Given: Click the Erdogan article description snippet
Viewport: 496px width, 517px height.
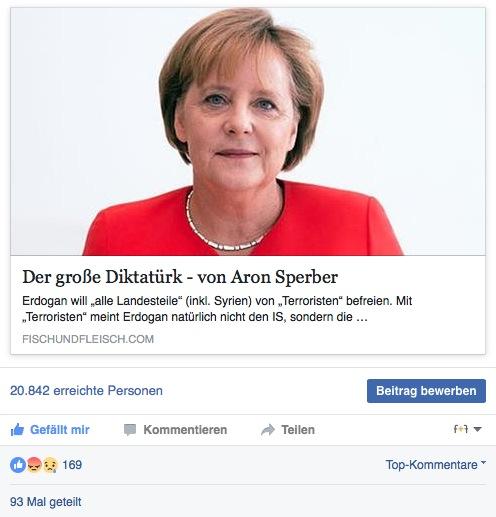Looking at the screenshot, I should tap(217, 309).
